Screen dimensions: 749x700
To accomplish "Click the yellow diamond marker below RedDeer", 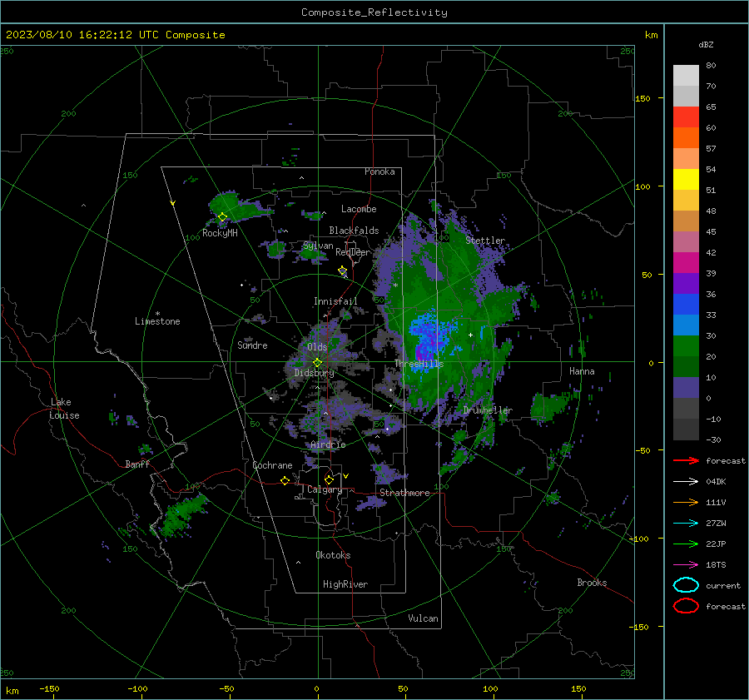I will coord(342,271).
